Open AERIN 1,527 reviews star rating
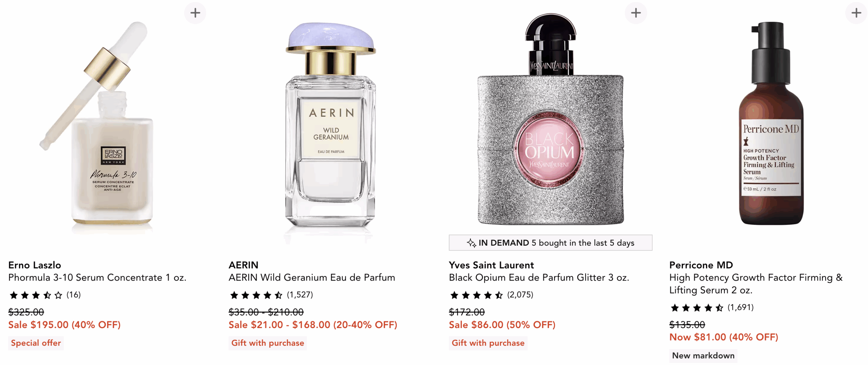Viewport: 868px width, 365px height. (271, 295)
